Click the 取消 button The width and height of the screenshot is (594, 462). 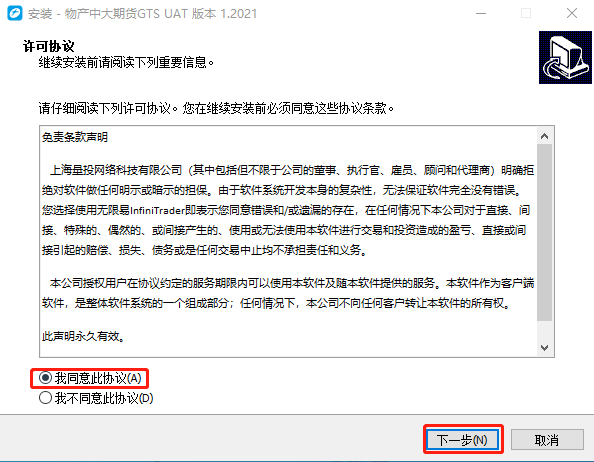point(547,440)
